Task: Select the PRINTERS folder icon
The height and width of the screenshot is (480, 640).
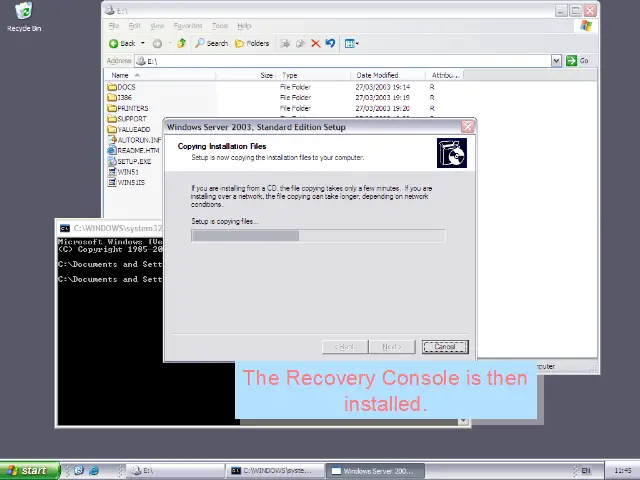Action: click(x=112, y=108)
